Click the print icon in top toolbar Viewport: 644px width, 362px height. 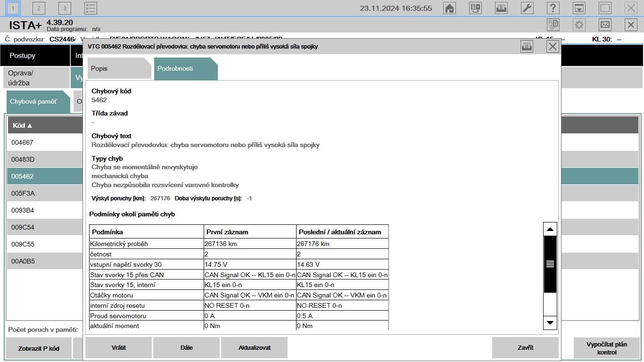coord(501,8)
